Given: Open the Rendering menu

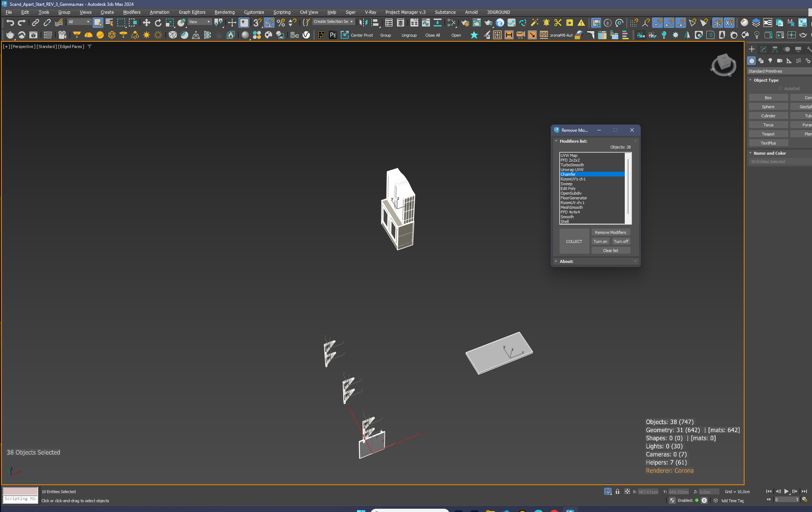Looking at the screenshot, I should (x=224, y=12).
